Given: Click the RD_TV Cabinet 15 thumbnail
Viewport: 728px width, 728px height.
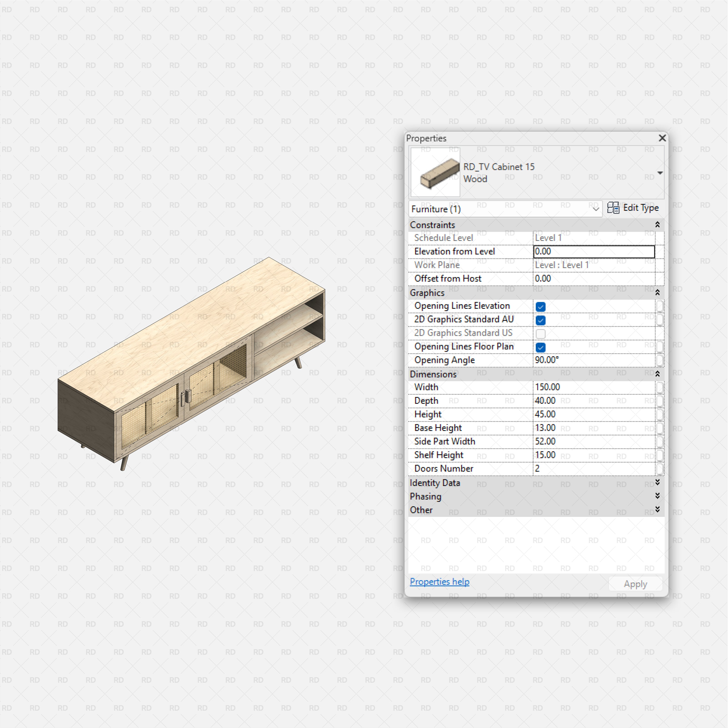Looking at the screenshot, I should [435, 172].
